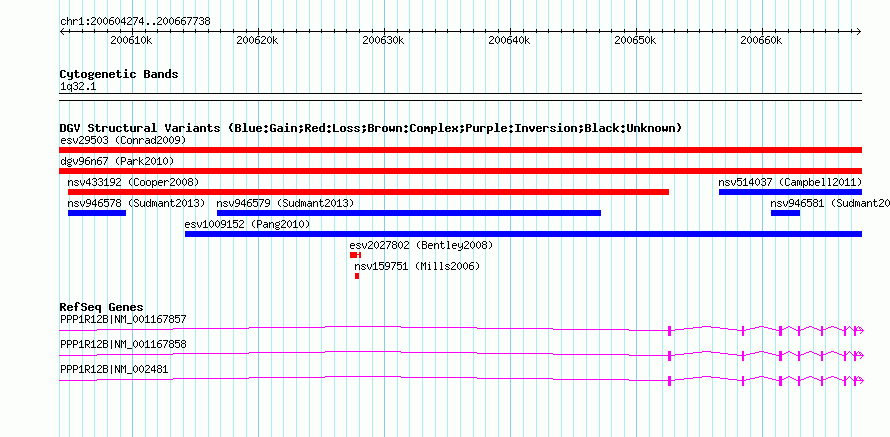Click the 200640k ruler label
The width and height of the screenshot is (890, 437).
tap(509, 40)
